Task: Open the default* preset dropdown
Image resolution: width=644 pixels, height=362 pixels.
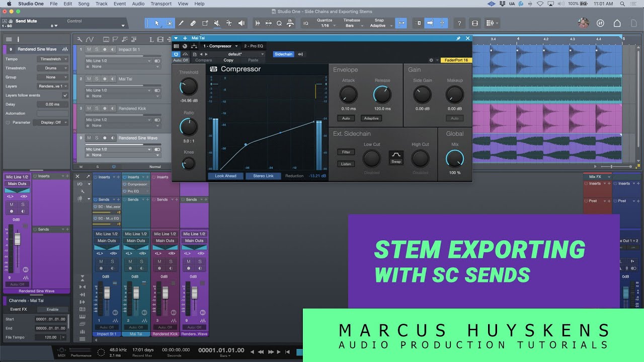Action: (x=237, y=54)
